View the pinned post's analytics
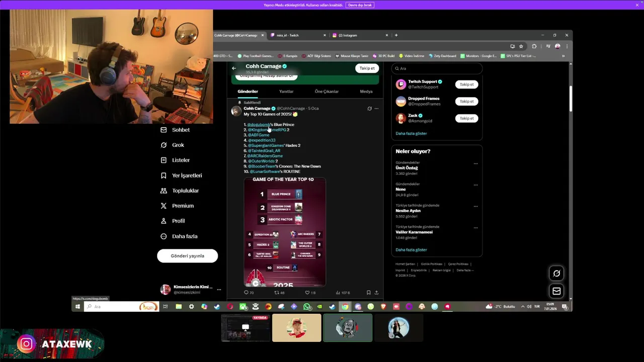Image resolution: width=644 pixels, height=362 pixels. [x=343, y=292]
